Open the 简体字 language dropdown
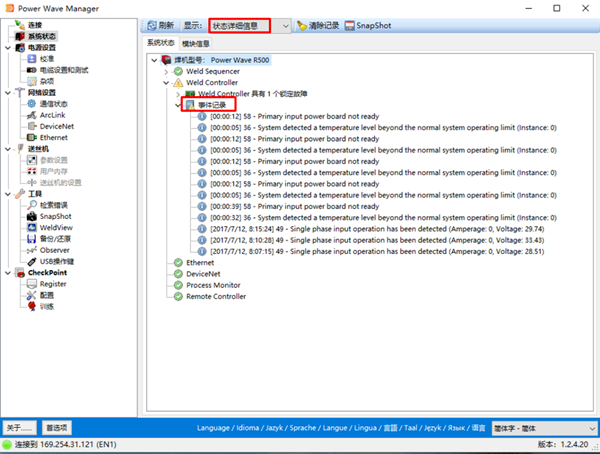 point(543,428)
